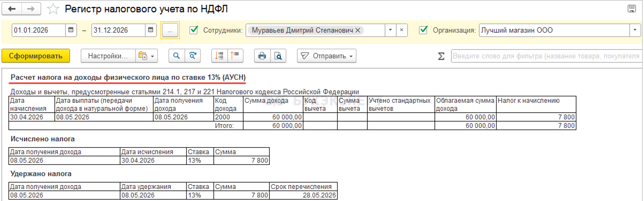Open the Отправить dropdown menu
This screenshot has height=201, width=644.
327,56
